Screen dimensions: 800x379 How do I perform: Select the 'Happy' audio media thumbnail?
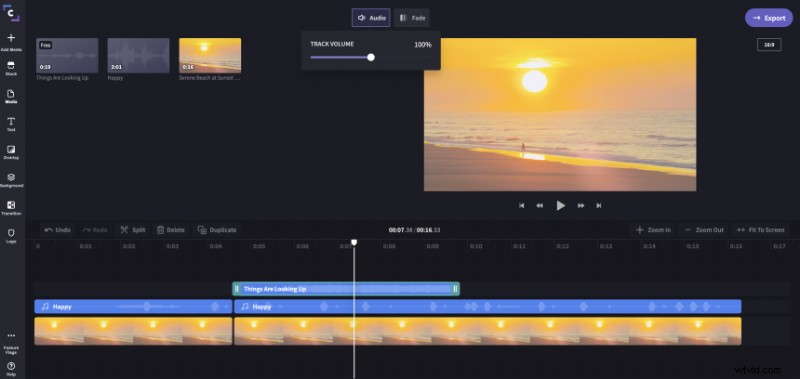(138, 56)
